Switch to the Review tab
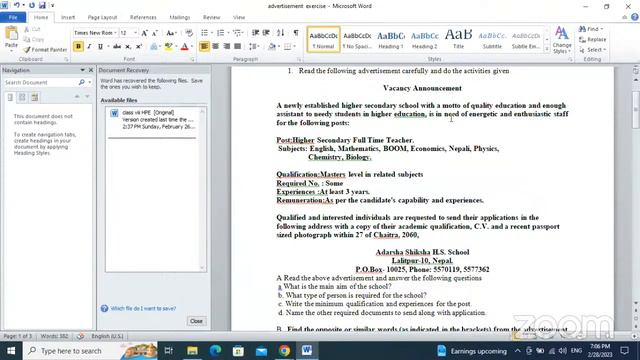The width and height of the screenshot is (640, 360). (x=211, y=17)
